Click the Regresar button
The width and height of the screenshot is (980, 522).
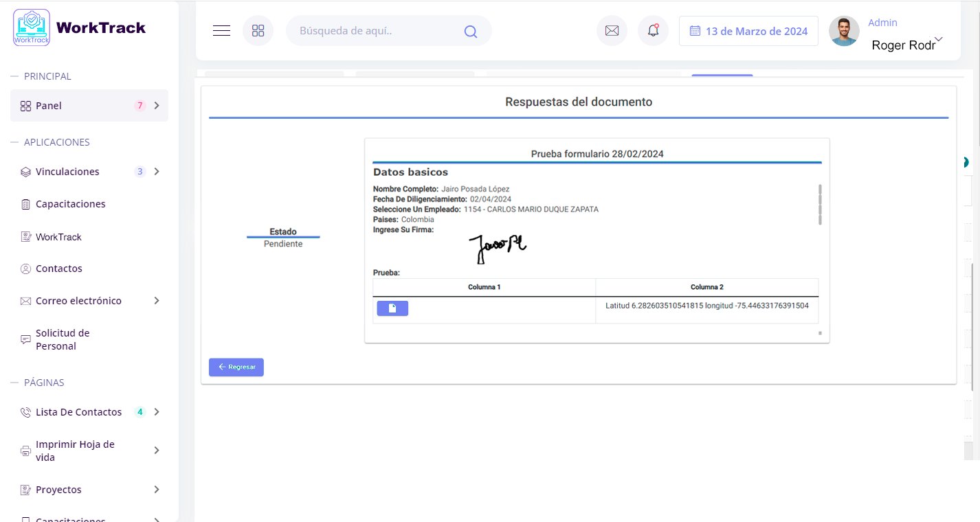[236, 367]
